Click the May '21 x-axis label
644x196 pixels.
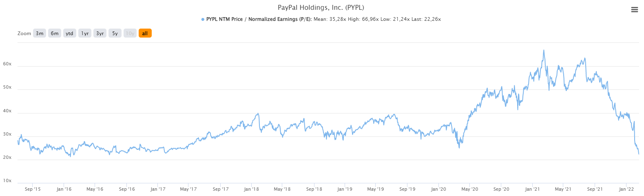point(563,189)
